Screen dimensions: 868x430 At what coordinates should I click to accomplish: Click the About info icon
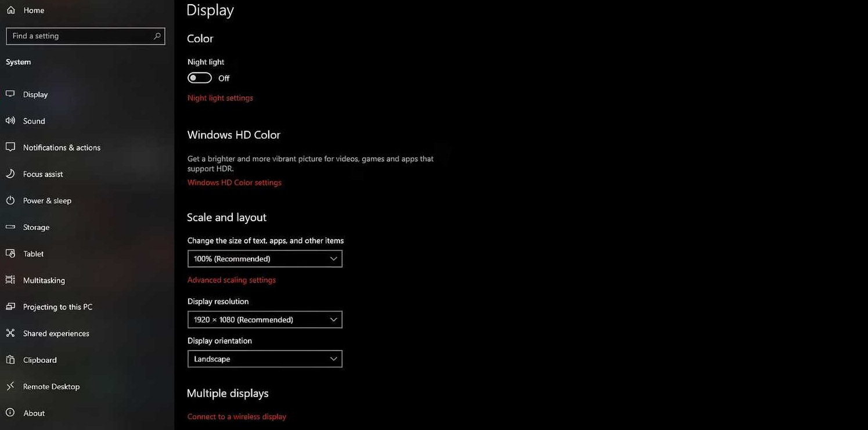10,413
